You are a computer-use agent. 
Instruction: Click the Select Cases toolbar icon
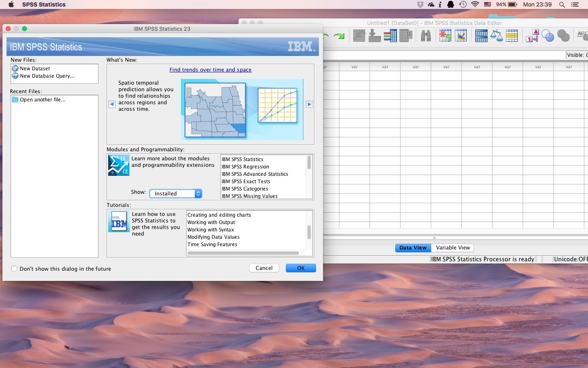[x=512, y=36]
